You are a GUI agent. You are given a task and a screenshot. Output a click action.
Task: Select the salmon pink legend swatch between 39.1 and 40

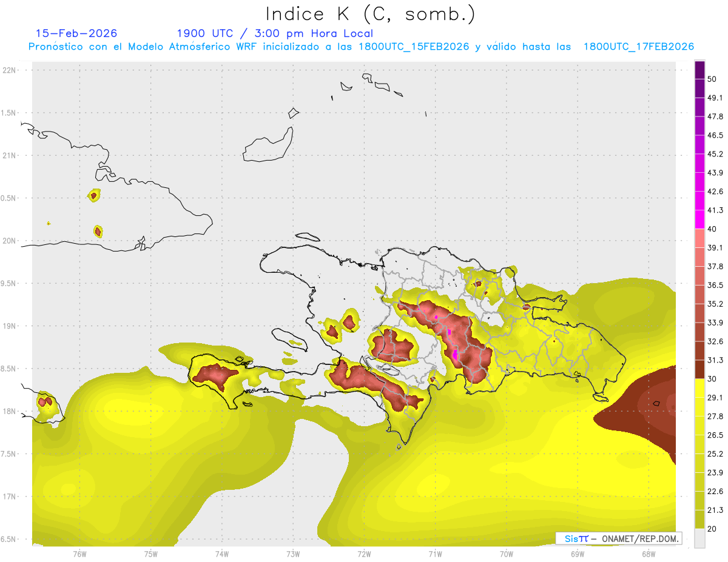point(699,238)
